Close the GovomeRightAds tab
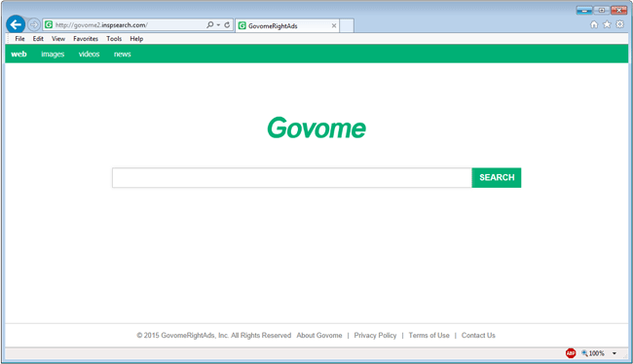Image resolution: width=633 pixels, height=364 pixels. coord(334,26)
